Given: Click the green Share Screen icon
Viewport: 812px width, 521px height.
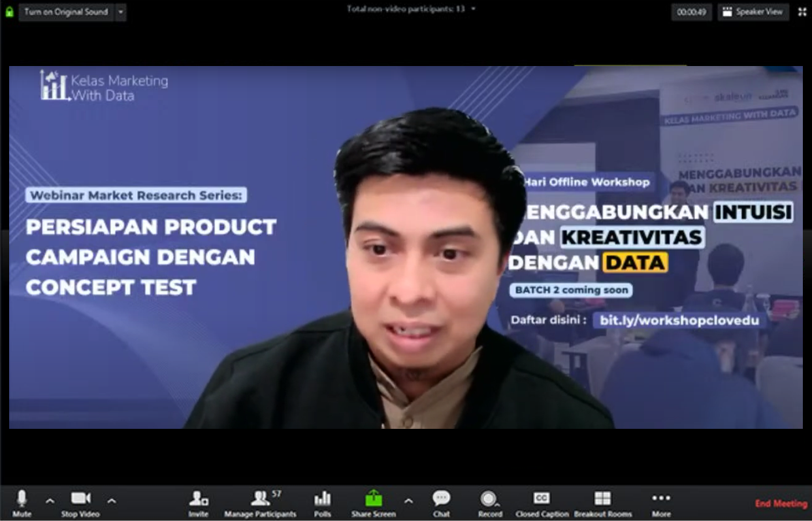Looking at the screenshot, I should [373, 499].
